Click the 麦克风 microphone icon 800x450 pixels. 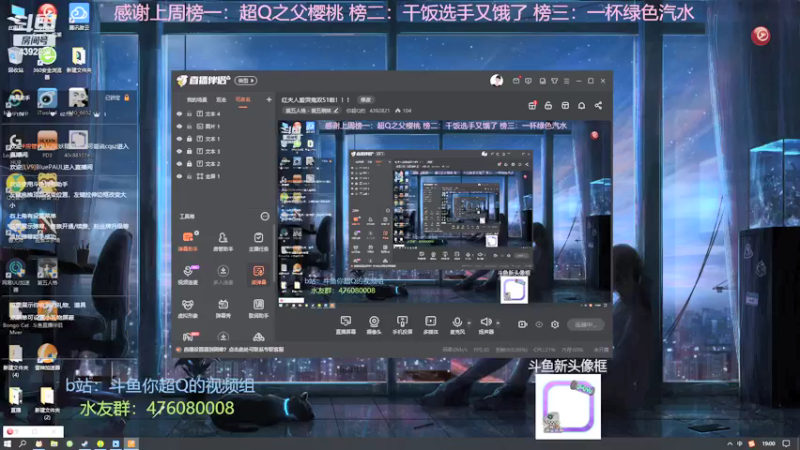(x=457, y=324)
